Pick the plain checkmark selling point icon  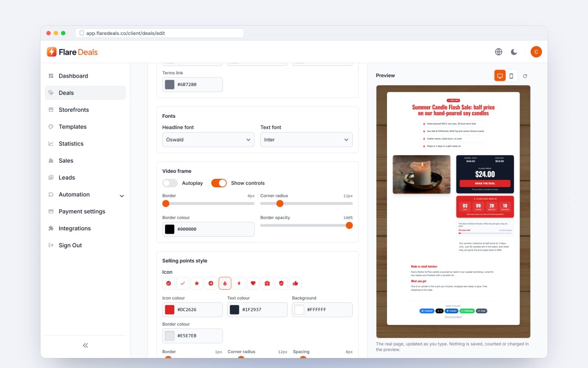point(183,283)
